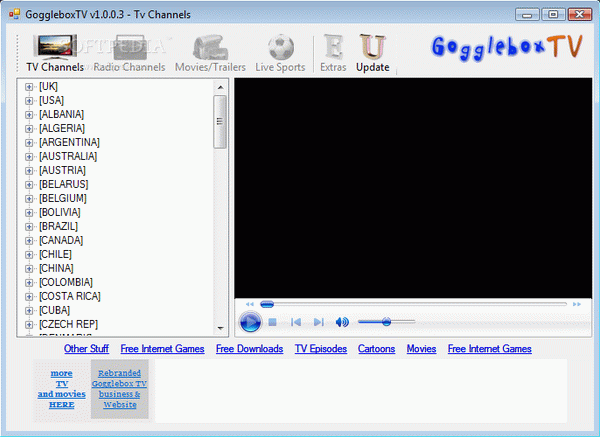Open the TV Channels section

pos(55,53)
